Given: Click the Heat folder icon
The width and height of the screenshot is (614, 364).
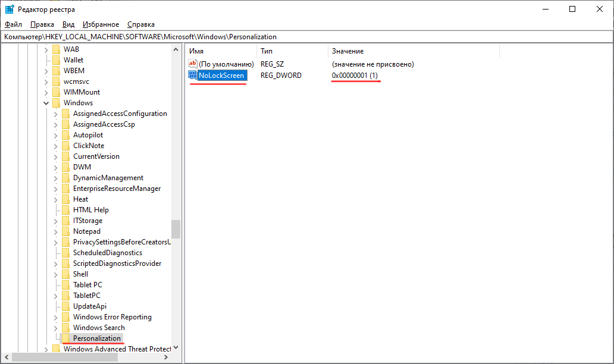Looking at the screenshot, I should 66,199.
